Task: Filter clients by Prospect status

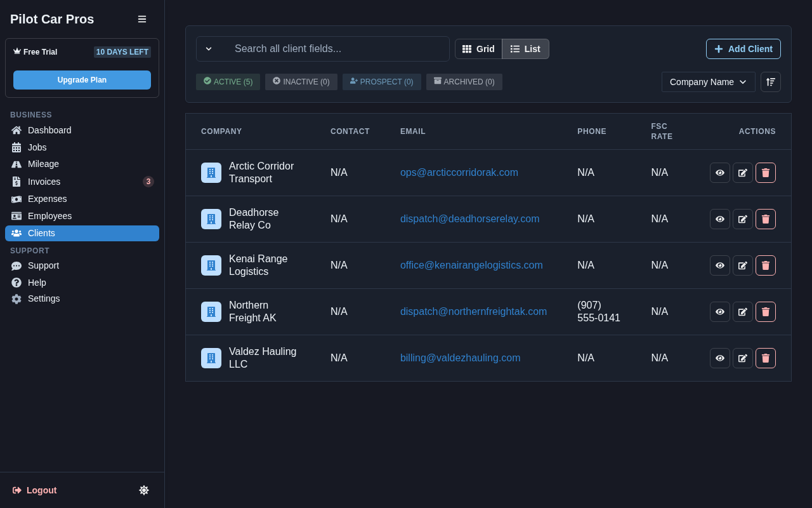Action: (382, 82)
